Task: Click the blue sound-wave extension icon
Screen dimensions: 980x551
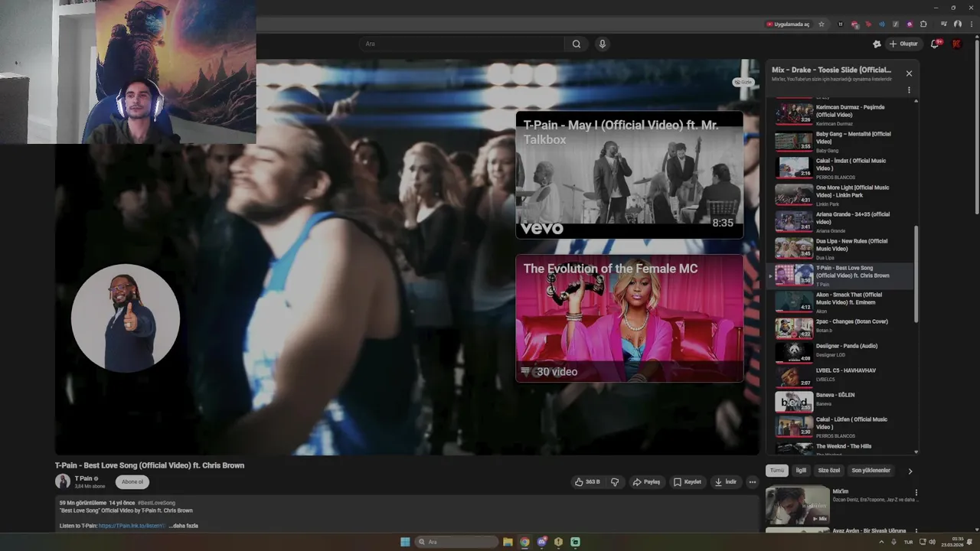Action: tap(882, 24)
